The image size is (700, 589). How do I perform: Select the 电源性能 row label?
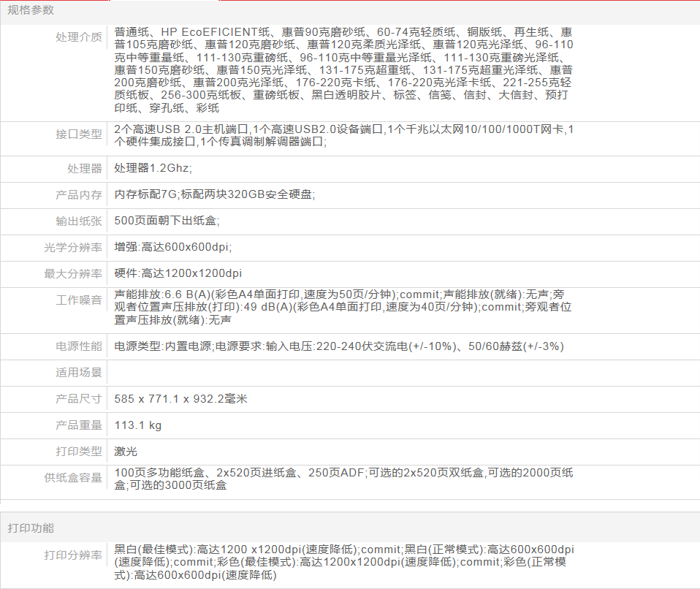coord(79,346)
